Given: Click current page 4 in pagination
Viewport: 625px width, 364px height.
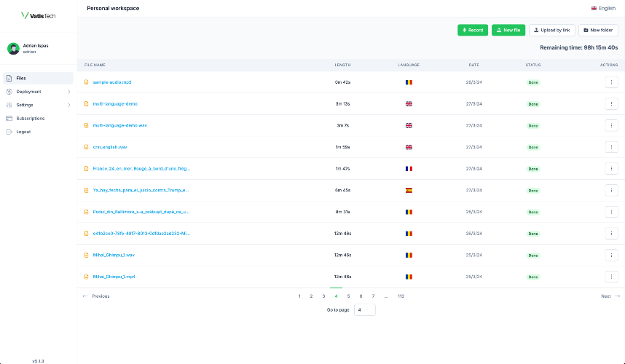Looking at the screenshot, I should [x=336, y=296].
